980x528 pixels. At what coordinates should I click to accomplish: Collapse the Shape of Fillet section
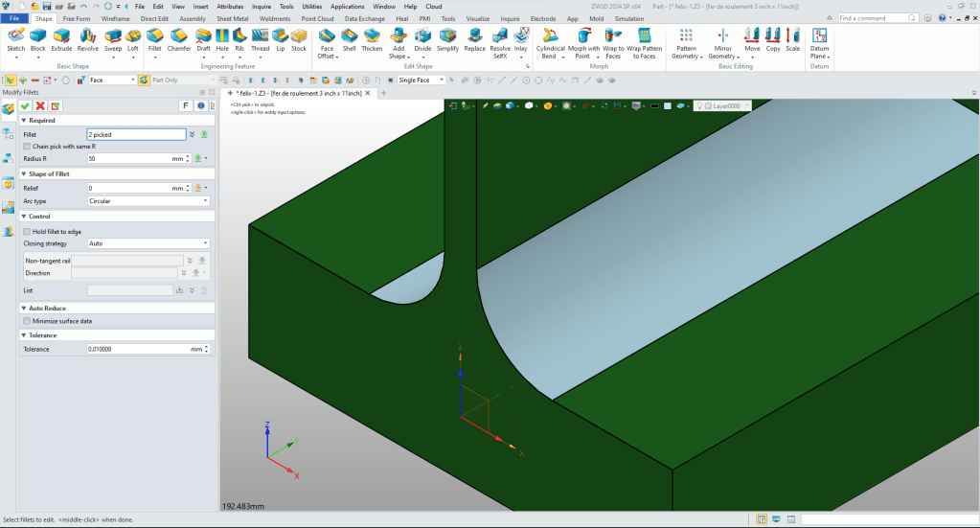coord(23,173)
